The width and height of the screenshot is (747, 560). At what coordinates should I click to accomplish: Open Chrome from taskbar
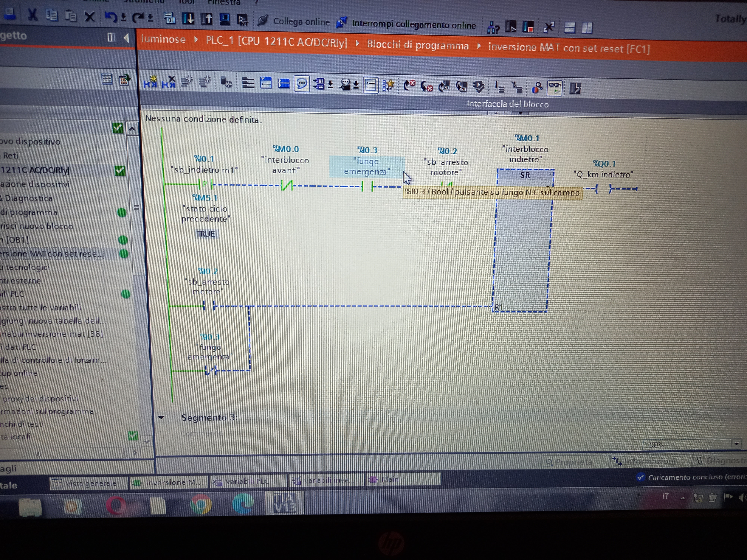tap(201, 505)
